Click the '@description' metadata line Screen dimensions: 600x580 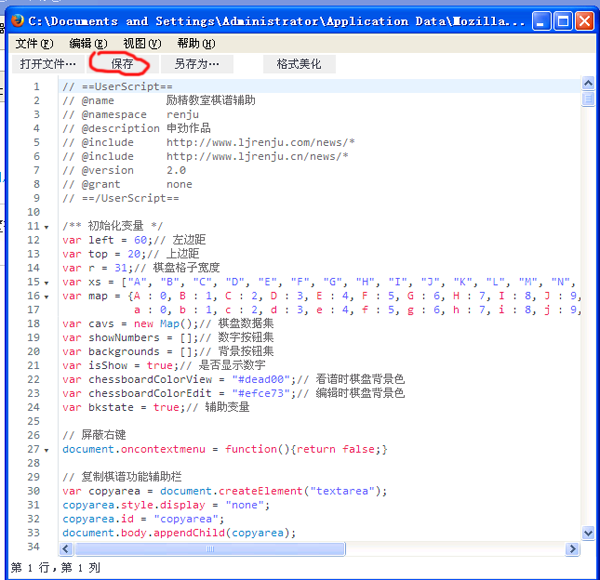(x=137, y=129)
